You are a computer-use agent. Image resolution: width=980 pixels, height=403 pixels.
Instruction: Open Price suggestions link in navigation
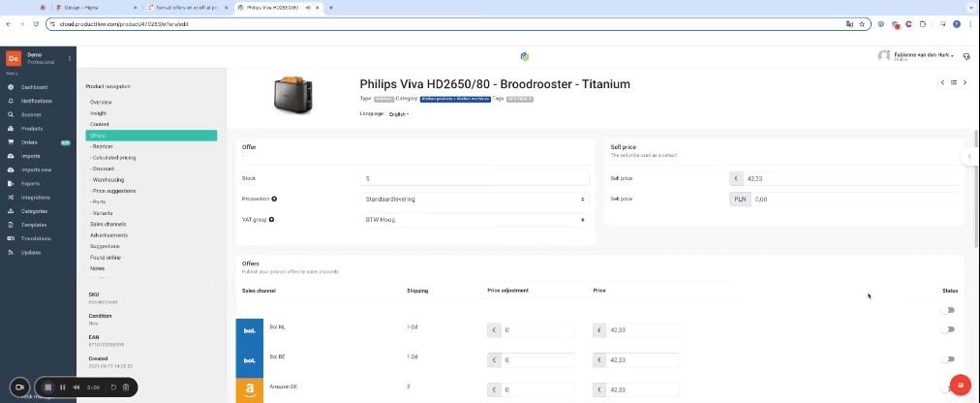[113, 191]
